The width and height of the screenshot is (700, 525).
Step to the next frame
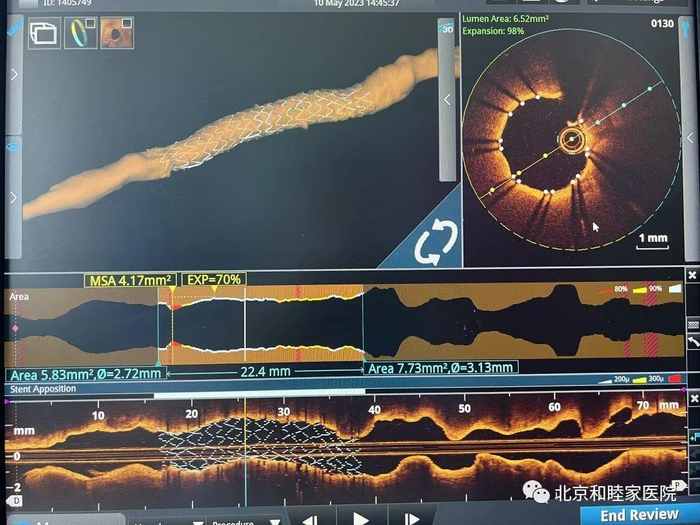point(412,519)
